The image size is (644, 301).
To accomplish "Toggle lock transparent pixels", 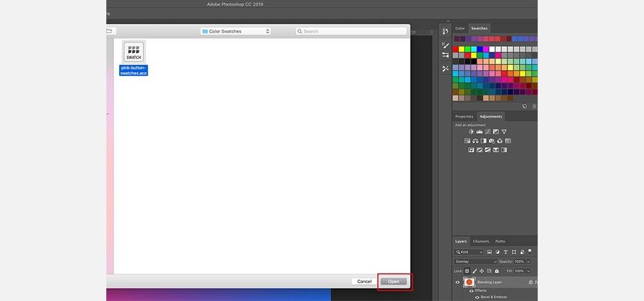I will 467,271.
